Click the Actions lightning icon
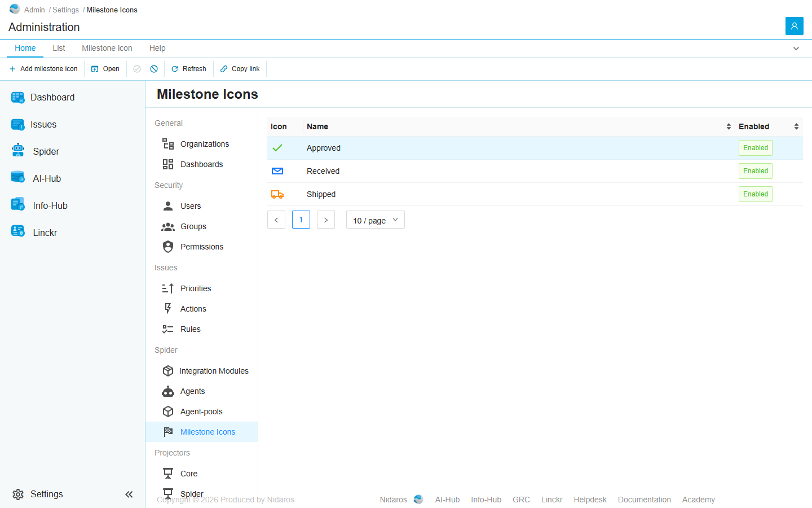 click(x=168, y=309)
